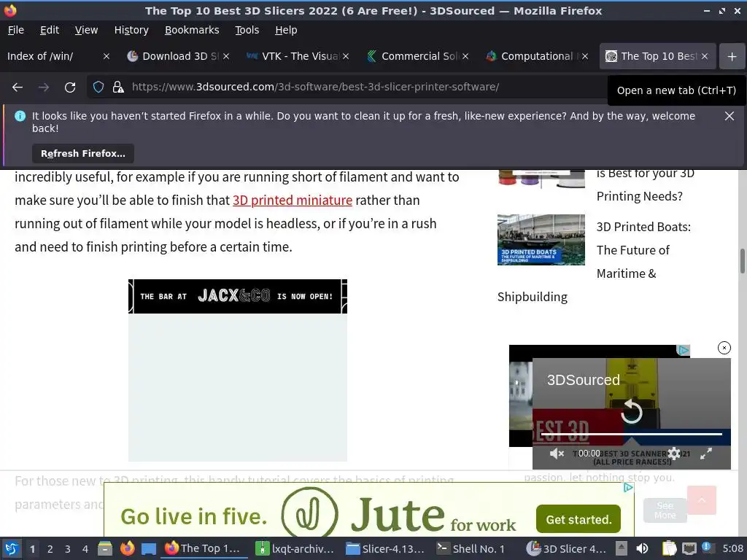The height and width of the screenshot is (560, 747).
Task: Open the File menu
Action: pos(16,30)
